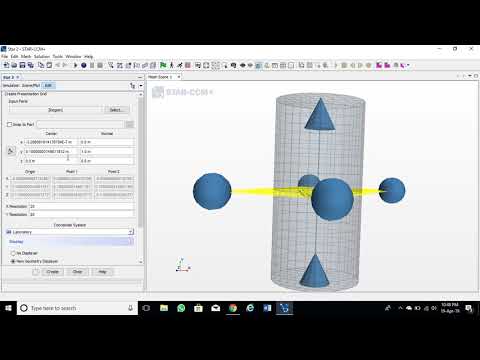Open the Help menu

pyautogui.click(x=88, y=57)
